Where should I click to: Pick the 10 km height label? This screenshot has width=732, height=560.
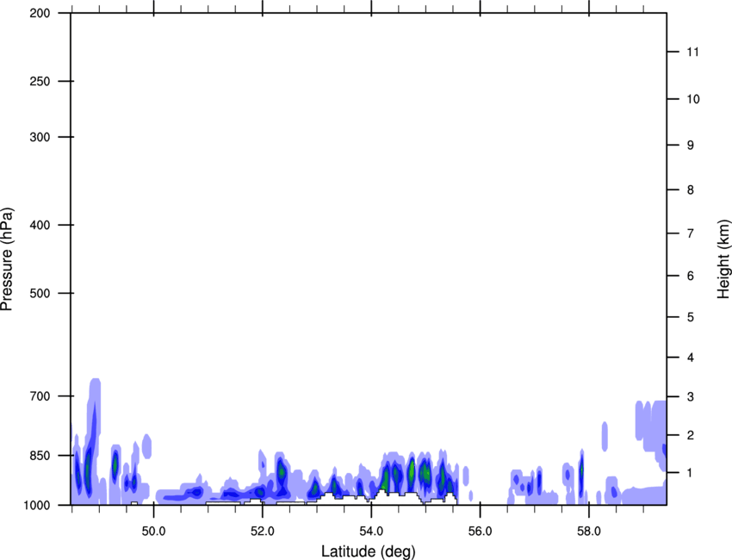click(692, 99)
